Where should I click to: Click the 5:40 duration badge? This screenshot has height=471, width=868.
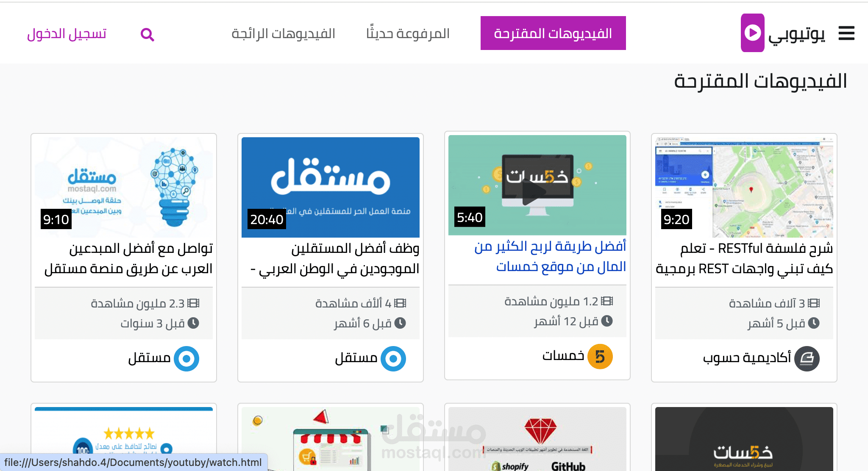coord(470,217)
